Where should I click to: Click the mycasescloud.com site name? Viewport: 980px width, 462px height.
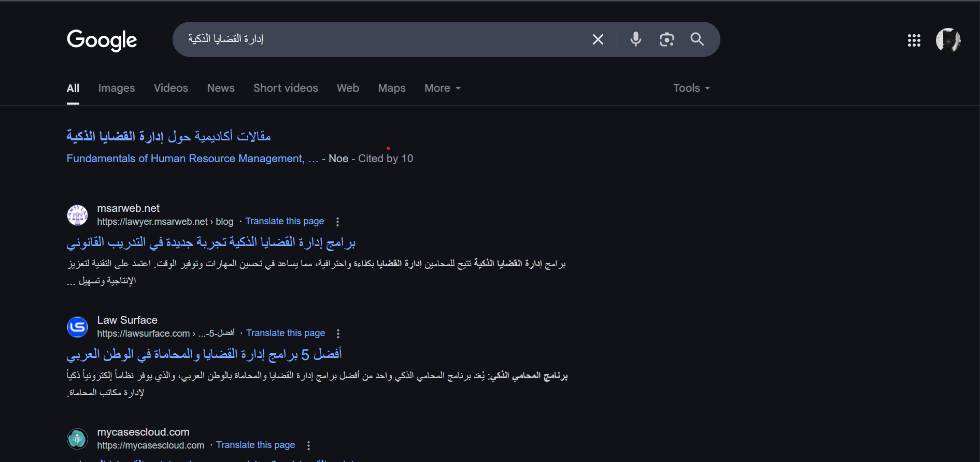click(143, 432)
